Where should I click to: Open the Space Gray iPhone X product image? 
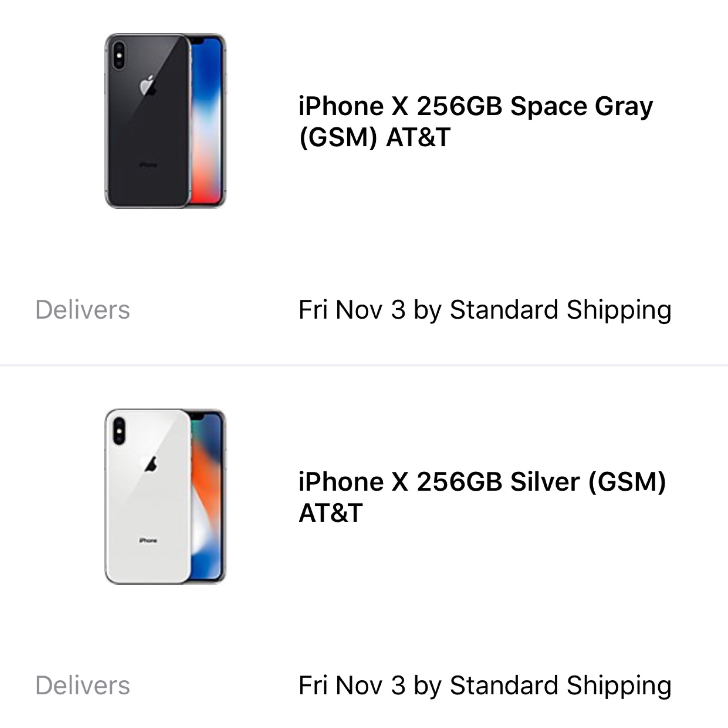coord(165,121)
